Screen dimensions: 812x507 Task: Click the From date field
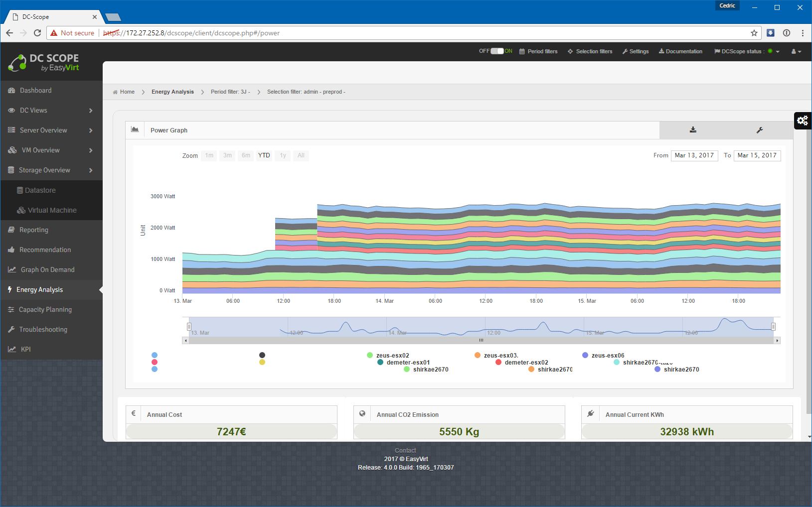coord(694,155)
